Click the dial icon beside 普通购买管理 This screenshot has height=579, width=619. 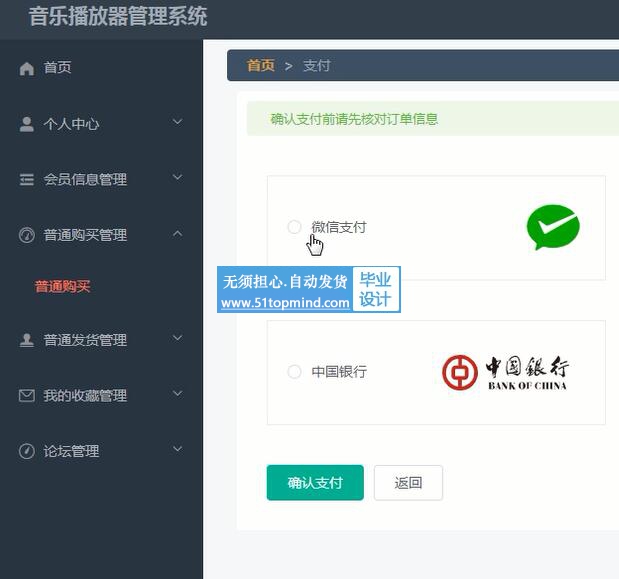pyautogui.click(x=26, y=235)
